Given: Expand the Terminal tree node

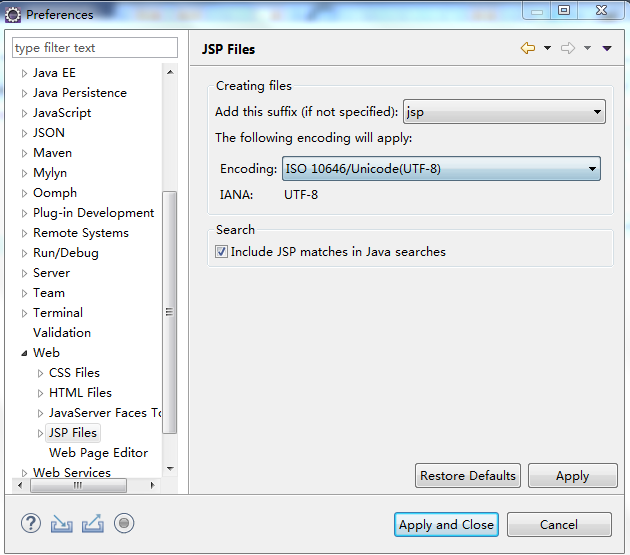Looking at the screenshot, I should pos(24,313).
